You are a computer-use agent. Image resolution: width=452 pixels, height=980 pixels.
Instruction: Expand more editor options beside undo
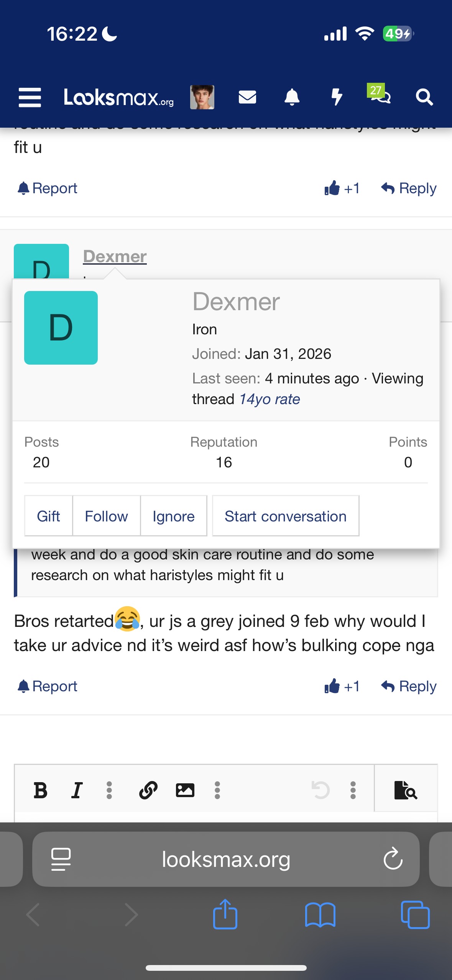[x=353, y=790]
